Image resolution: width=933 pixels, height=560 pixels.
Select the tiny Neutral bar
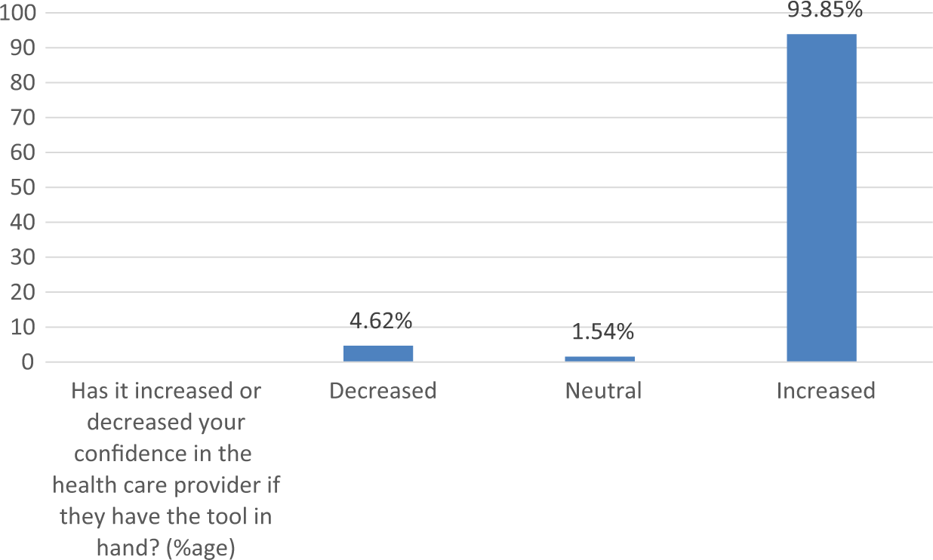[600, 359]
